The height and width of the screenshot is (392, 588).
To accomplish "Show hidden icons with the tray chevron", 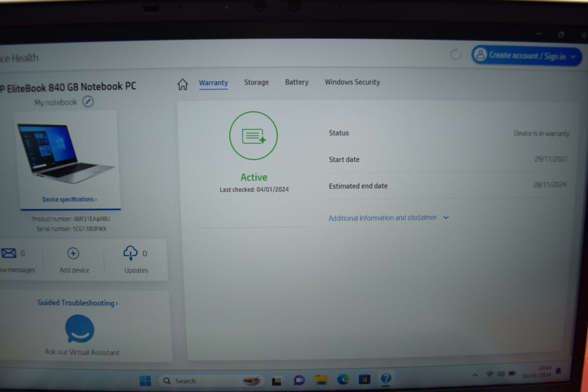I will pos(475,374).
